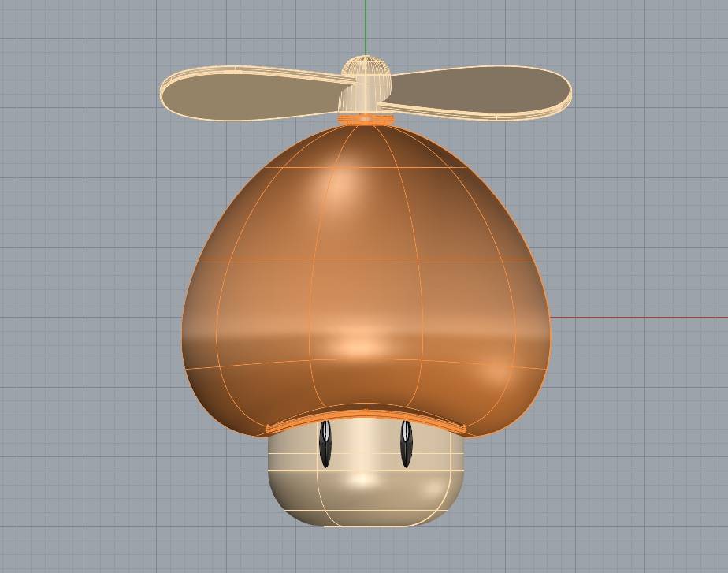This screenshot has width=728, height=573.
Task: Click the red X-axis line
Action: click(x=639, y=318)
